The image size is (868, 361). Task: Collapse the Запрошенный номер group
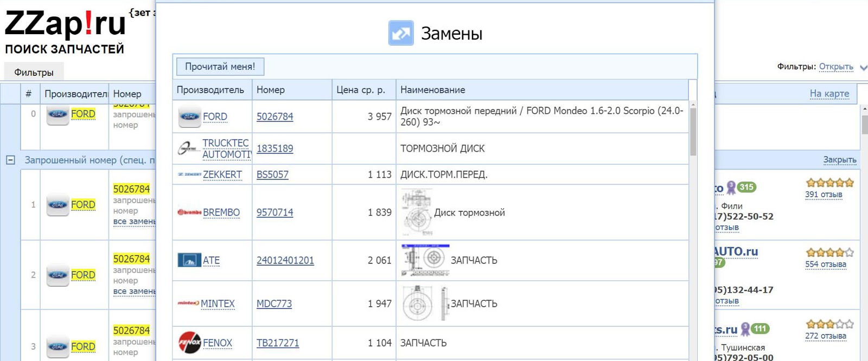10,160
